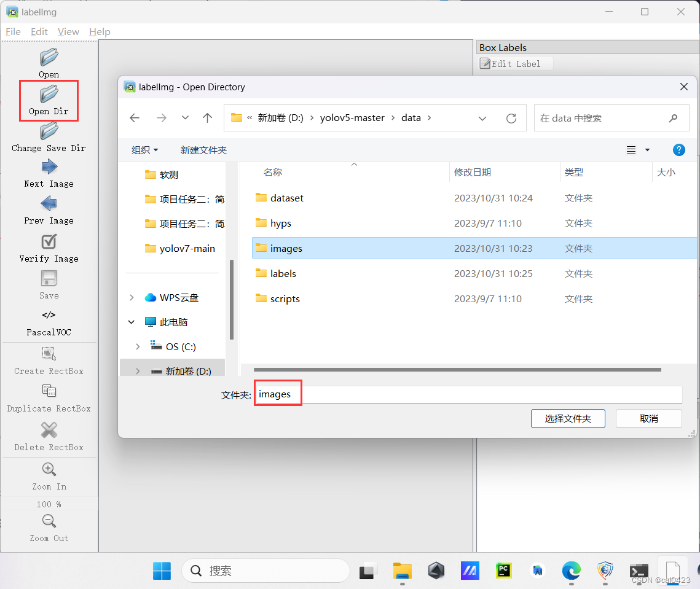This screenshot has height=589, width=700.
Task: Click Change Save Dir tool
Action: point(49,138)
